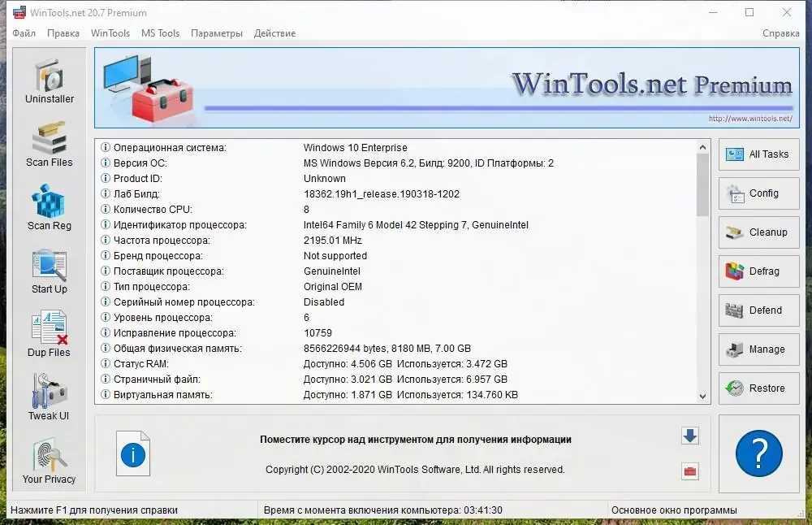The image size is (812, 525).
Task: Select the value Original OEM
Action: tap(332, 287)
